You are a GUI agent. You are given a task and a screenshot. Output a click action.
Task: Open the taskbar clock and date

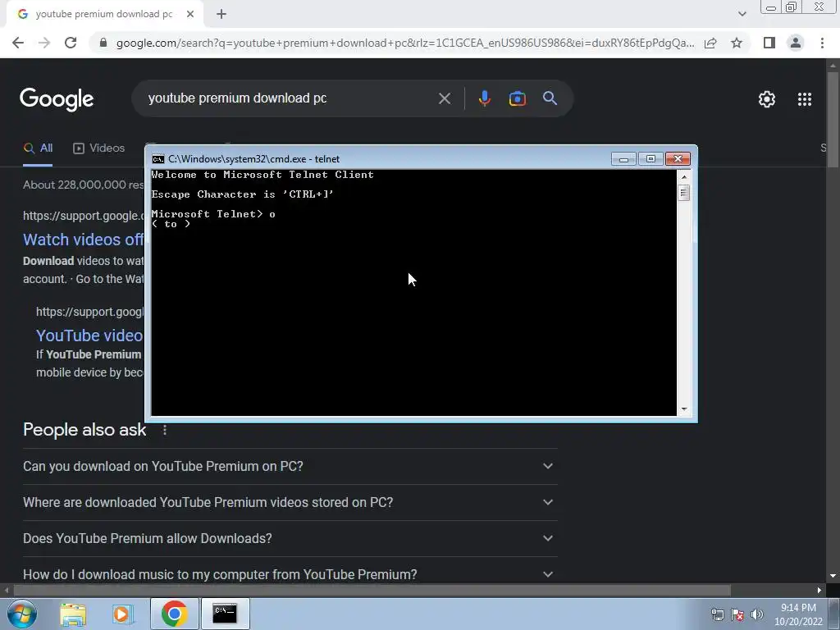(798, 614)
